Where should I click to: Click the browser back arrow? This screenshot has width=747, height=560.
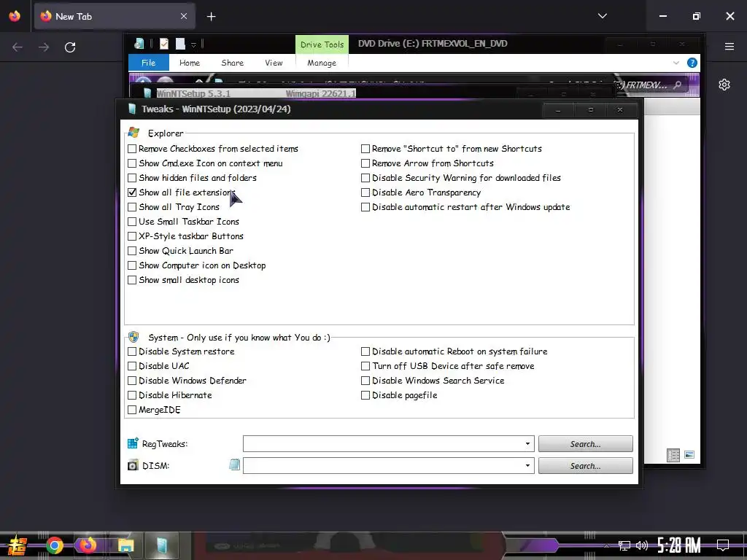tap(18, 47)
